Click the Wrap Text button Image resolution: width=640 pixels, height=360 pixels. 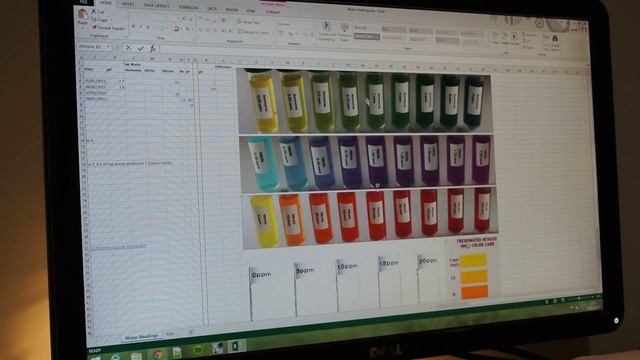click(x=249, y=22)
